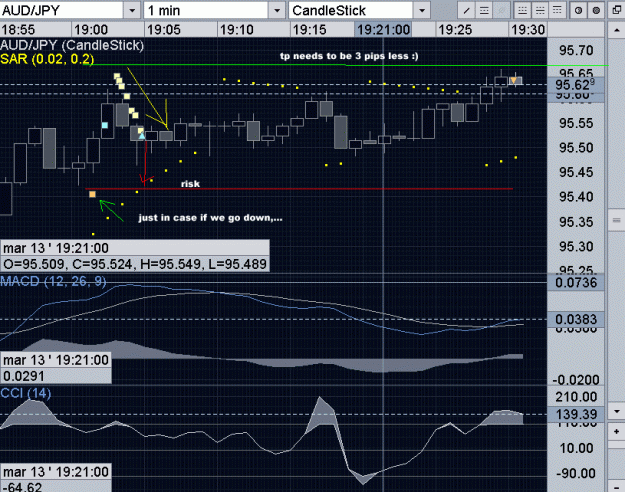The height and width of the screenshot is (492, 625).
Task: Click the 95.50 price axis label
Action: (x=576, y=148)
